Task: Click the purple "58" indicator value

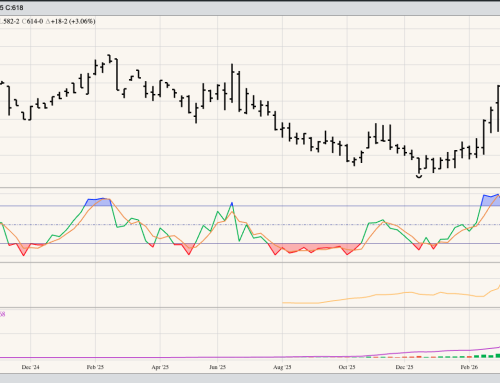Action: click(x=2, y=314)
